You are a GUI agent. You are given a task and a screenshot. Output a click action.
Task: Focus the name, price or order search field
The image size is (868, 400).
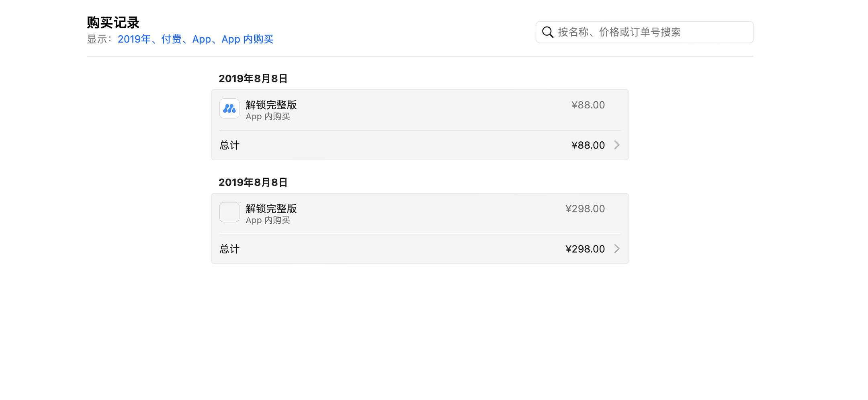(x=651, y=32)
